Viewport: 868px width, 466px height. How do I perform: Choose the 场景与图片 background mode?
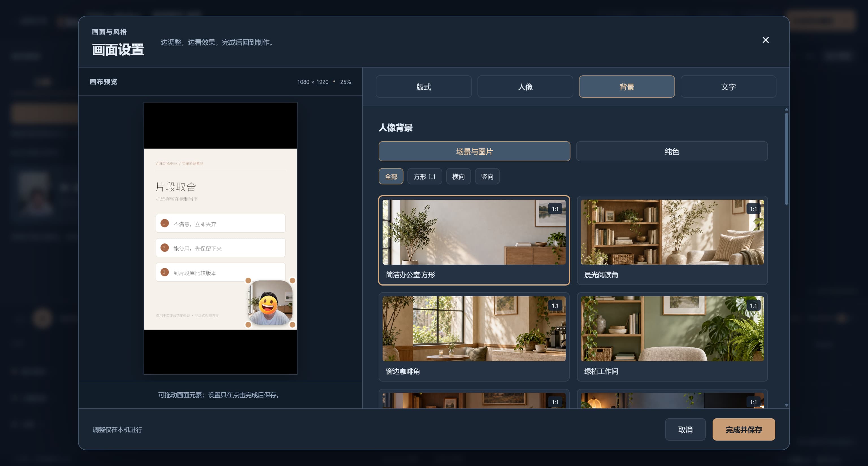tap(474, 151)
